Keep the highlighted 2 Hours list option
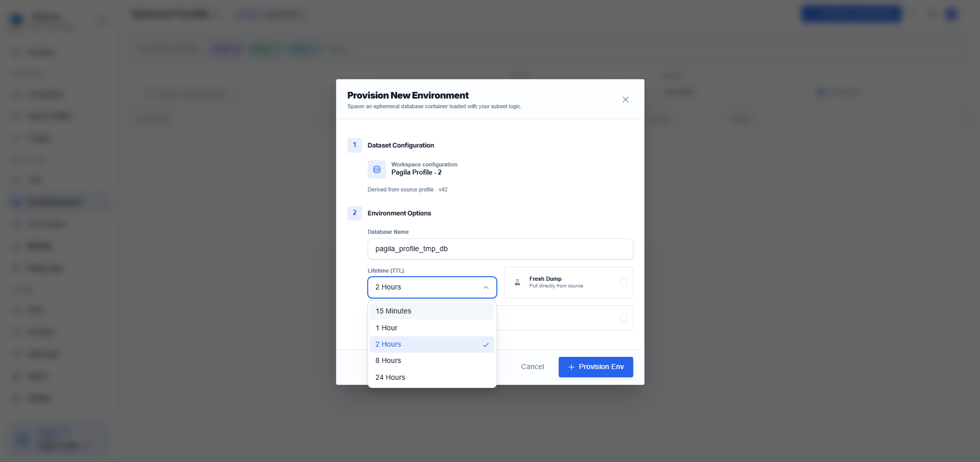Image resolution: width=980 pixels, height=462 pixels. [432, 345]
